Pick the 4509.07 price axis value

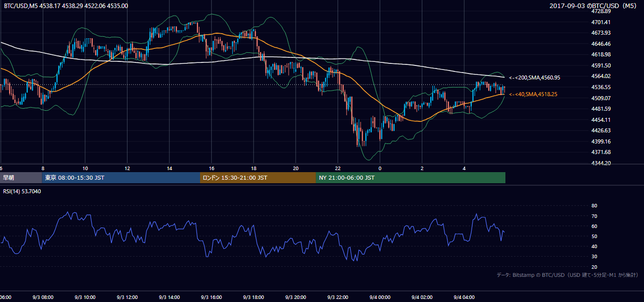click(601, 98)
